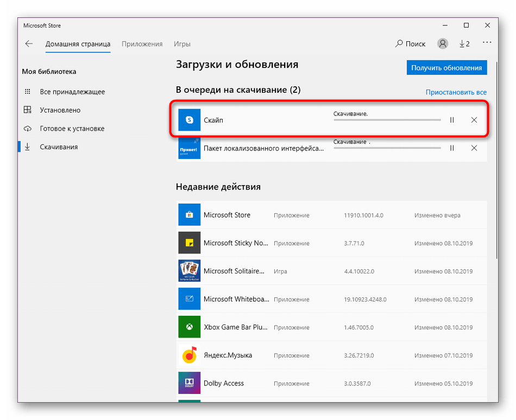Pause the Скайп download
516x420 pixels.
tap(452, 120)
